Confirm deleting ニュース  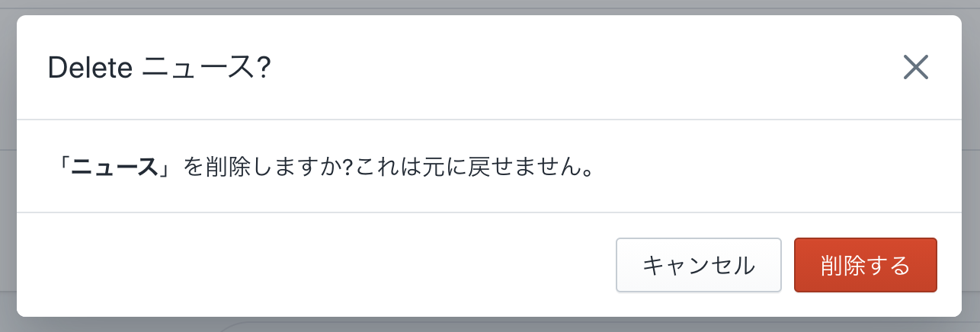866,265
